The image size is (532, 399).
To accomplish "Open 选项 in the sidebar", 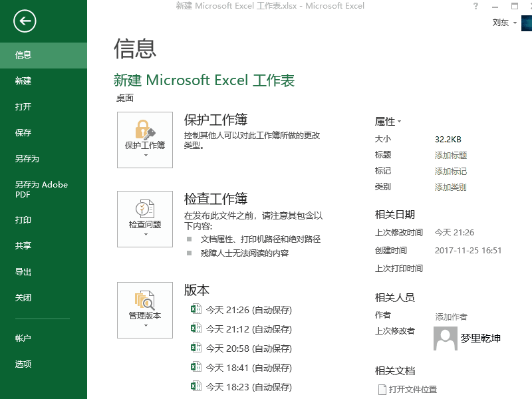I will coord(43,364).
